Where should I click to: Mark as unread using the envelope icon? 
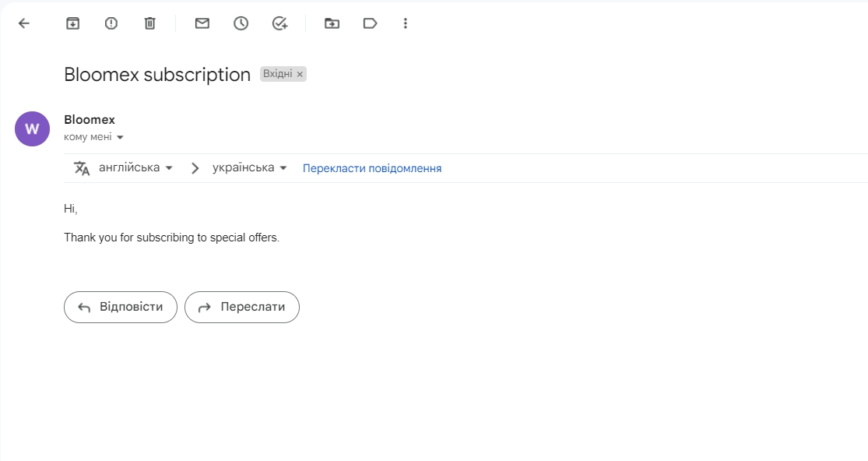[x=202, y=23]
